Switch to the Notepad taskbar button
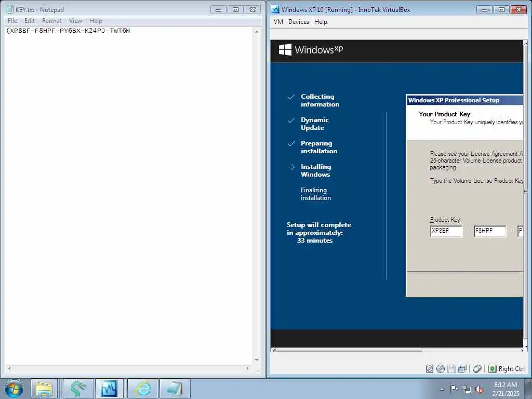Viewport: 532px width, 399px height. coord(175,389)
